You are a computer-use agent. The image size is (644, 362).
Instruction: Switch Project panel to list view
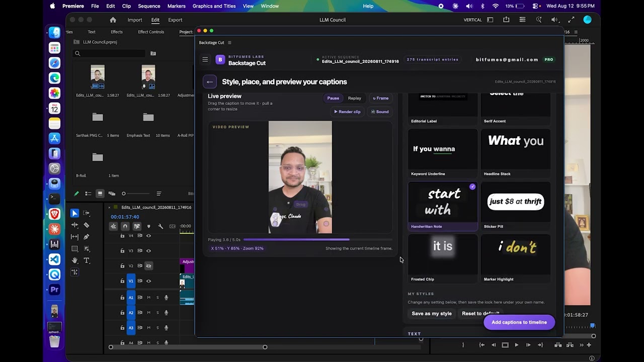(88, 194)
